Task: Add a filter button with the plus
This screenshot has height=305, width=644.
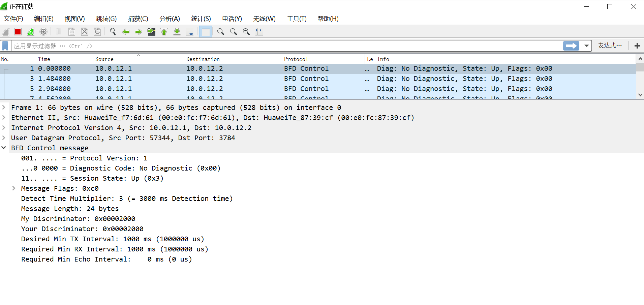Action: click(637, 46)
